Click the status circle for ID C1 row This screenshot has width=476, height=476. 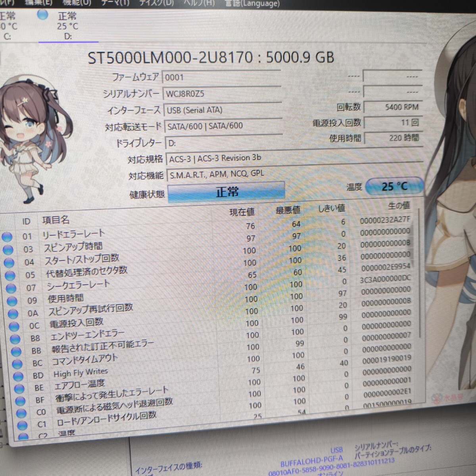[23, 425]
